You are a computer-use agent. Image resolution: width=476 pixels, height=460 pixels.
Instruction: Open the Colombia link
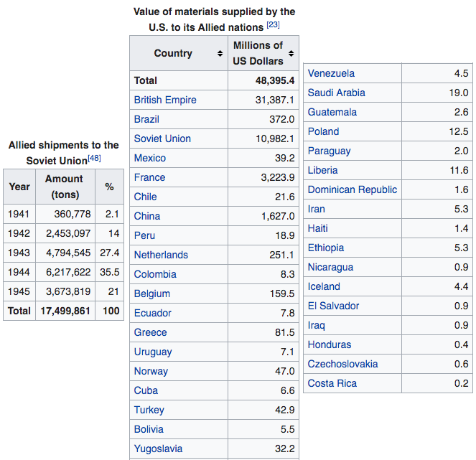click(x=155, y=275)
